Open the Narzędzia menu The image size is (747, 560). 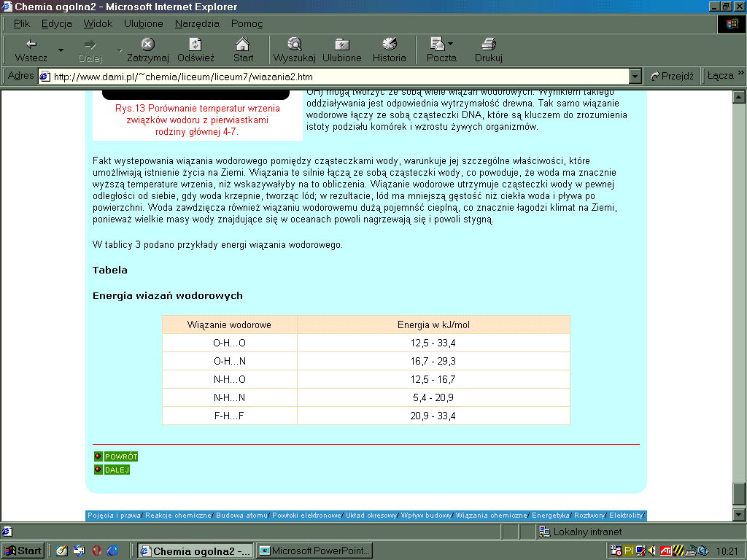197,23
